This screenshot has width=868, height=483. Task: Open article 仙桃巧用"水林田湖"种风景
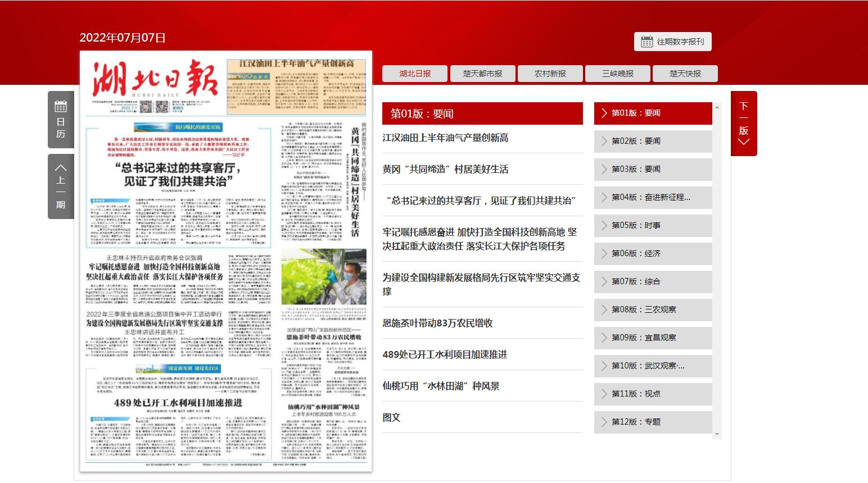point(441,386)
